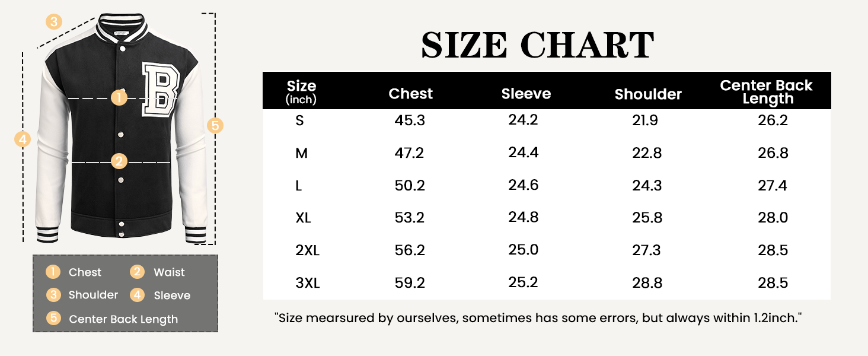Click the Chest column header

tap(410, 94)
